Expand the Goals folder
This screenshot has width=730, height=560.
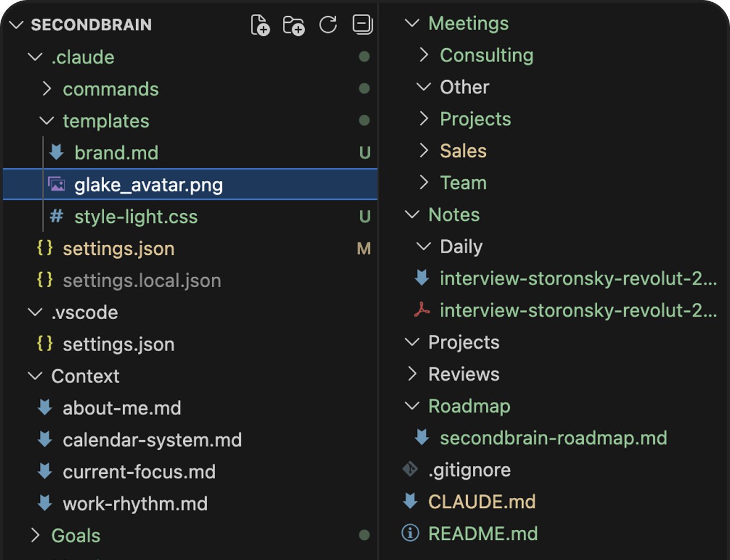(x=35, y=535)
